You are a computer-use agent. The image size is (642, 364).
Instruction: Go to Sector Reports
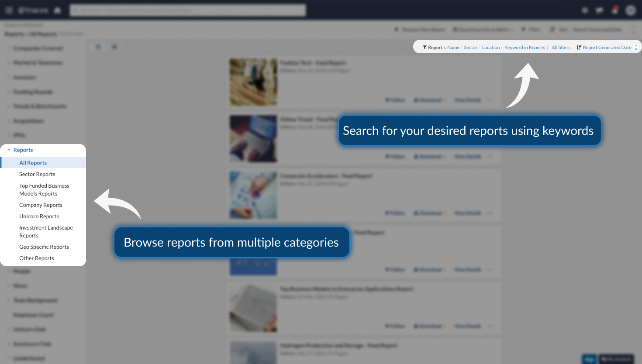pyautogui.click(x=37, y=174)
